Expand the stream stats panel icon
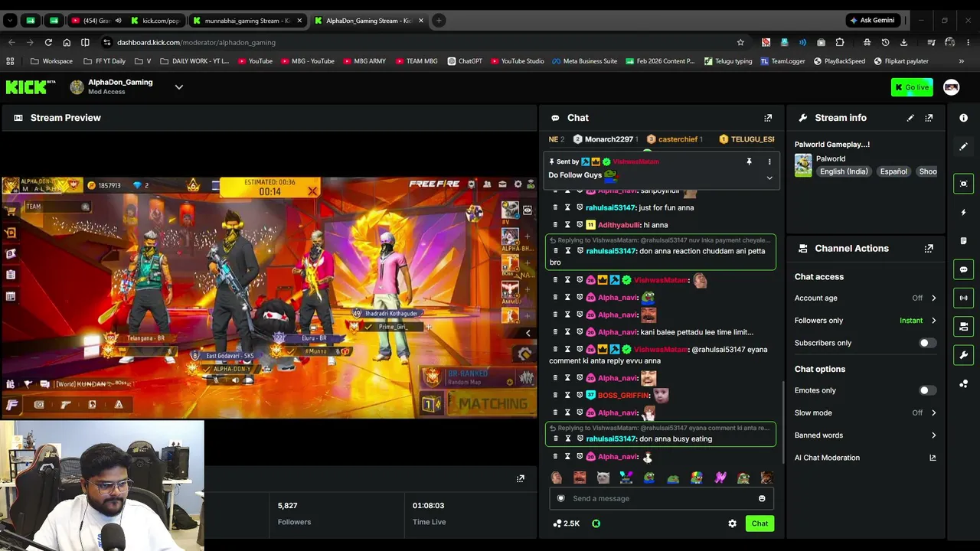This screenshot has width=980, height=551. (x=521, y=478)
